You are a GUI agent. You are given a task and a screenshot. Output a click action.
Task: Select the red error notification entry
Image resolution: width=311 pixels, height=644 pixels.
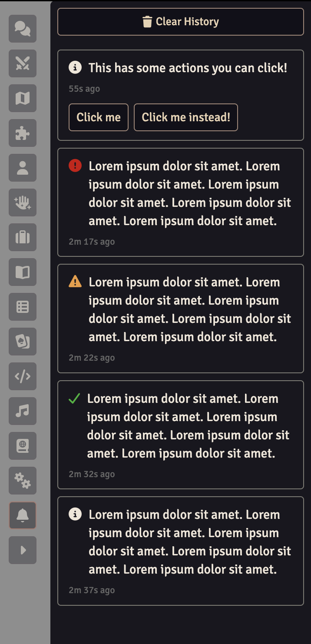click(x=181, y=202)
